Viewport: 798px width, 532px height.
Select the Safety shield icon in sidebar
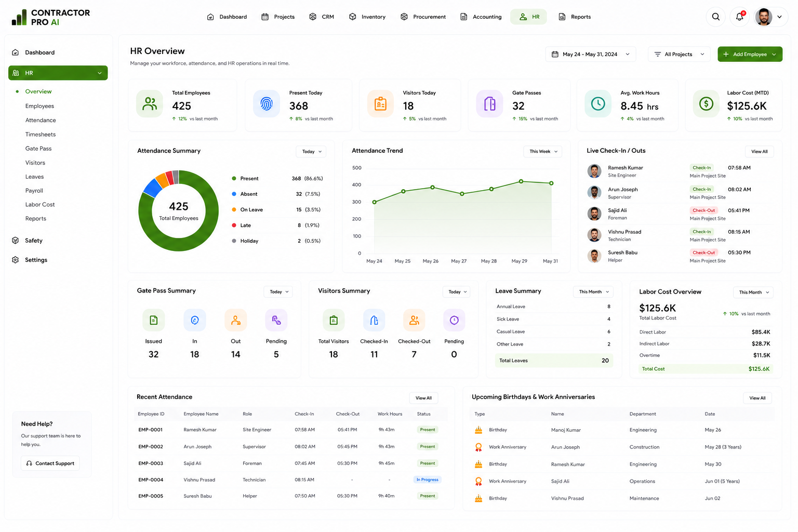coord(16,241)
